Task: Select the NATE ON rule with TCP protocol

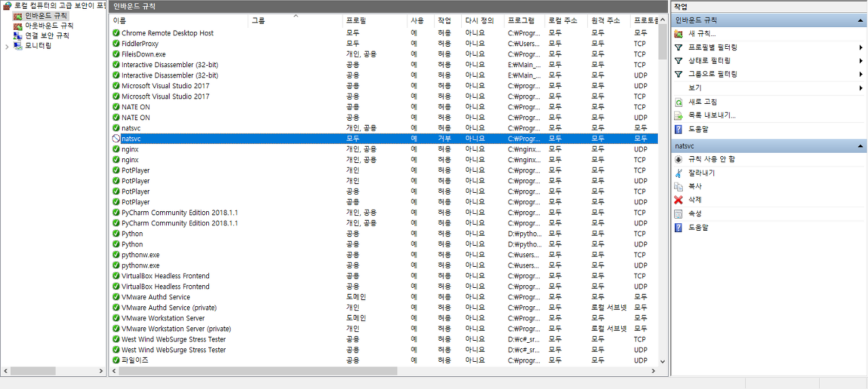Action: coord(384,107)
